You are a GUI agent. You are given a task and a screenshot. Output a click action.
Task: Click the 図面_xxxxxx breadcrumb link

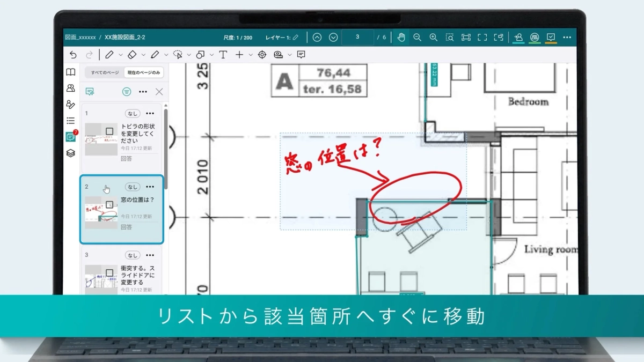(80, 38)
